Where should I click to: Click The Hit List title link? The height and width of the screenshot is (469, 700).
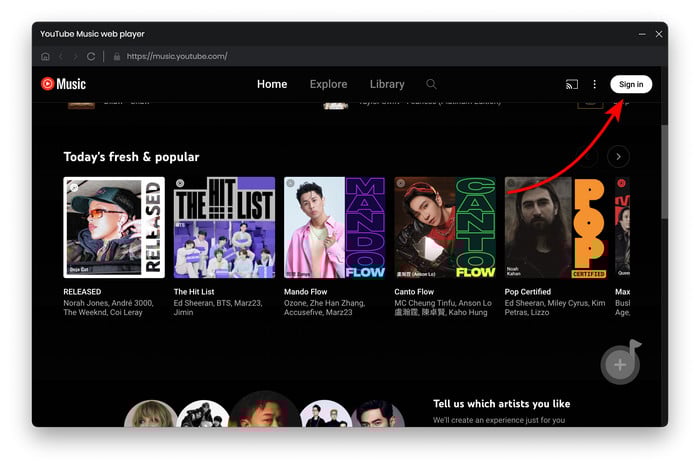coord(194,291)
